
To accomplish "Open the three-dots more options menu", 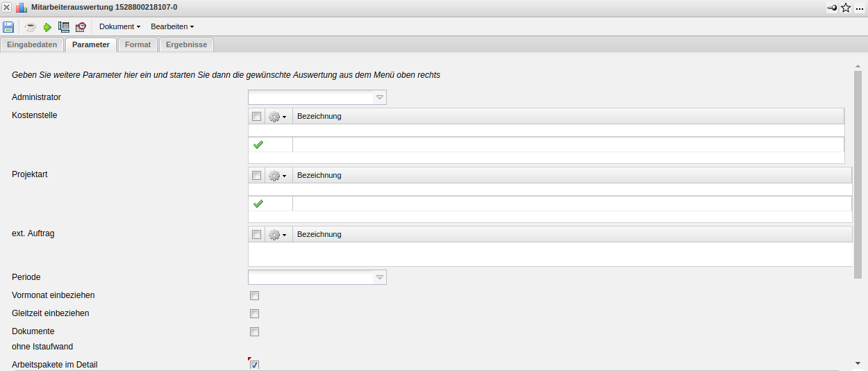I will (860, 8).
